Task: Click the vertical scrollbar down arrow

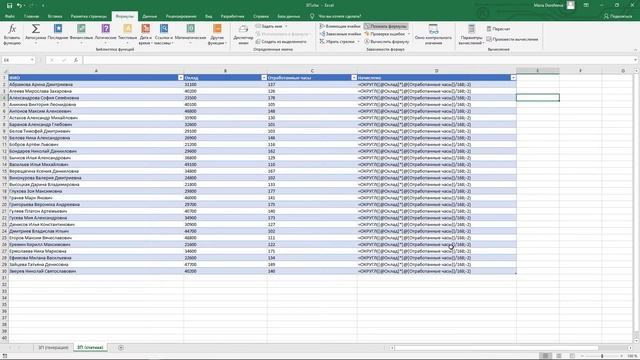Action: pyautogui.click(x=636, y=341)
